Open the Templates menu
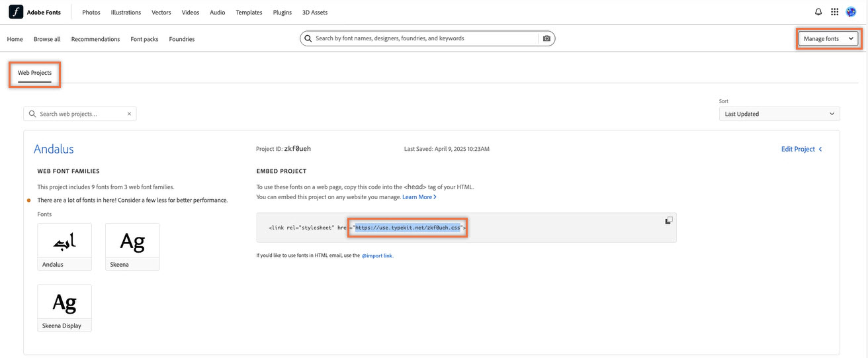The image size is (868, 358). [249, 13]
